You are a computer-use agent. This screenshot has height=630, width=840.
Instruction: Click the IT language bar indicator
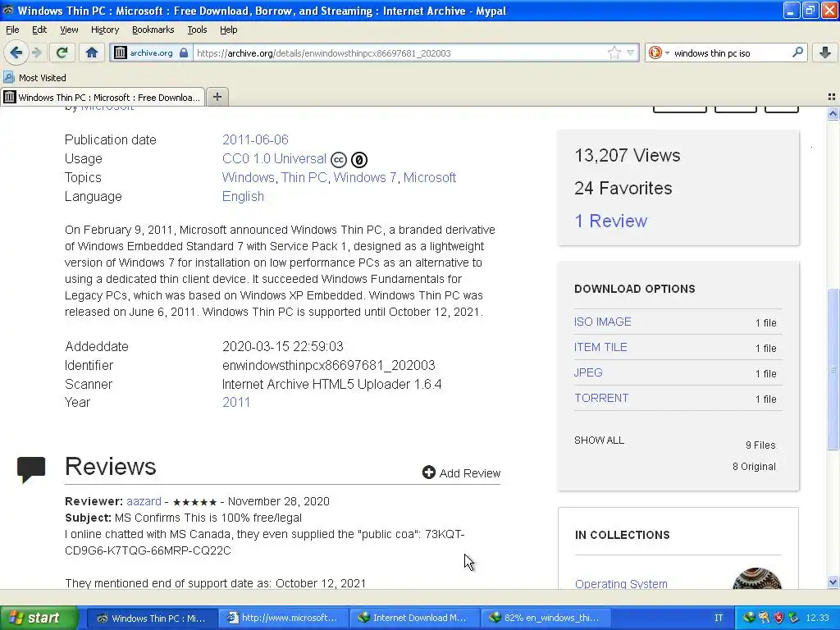click(719, 618)
